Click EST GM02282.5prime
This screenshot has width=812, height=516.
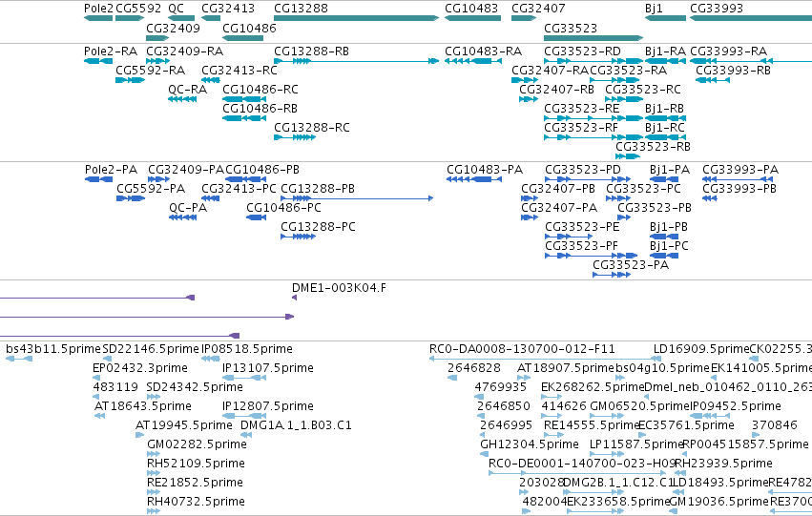pos(197,445)
